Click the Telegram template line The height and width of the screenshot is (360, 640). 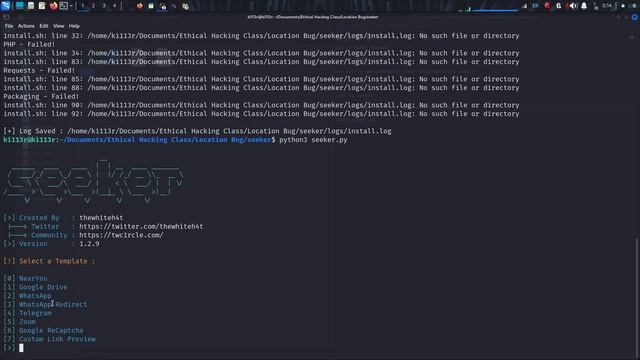coord(27,313)
